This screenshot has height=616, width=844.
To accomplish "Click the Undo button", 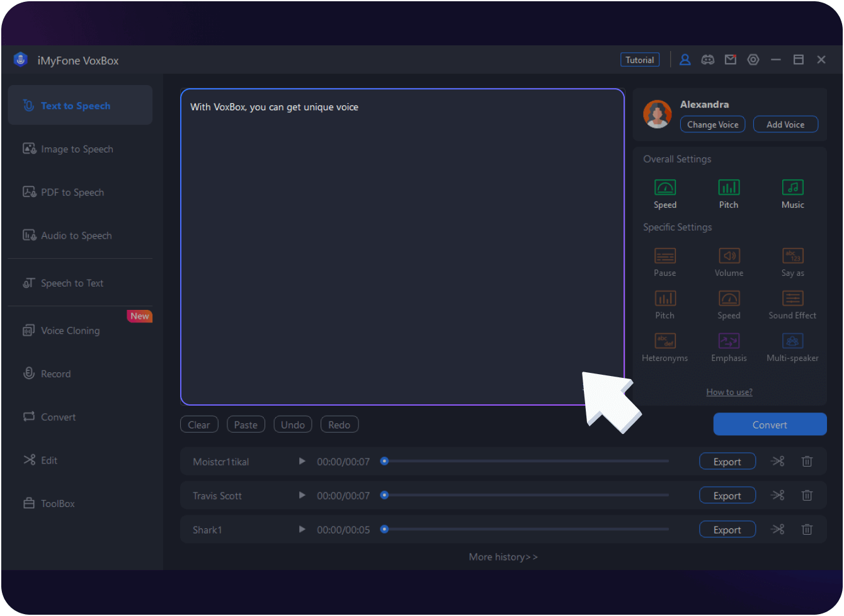I will (x=293, y=425).
